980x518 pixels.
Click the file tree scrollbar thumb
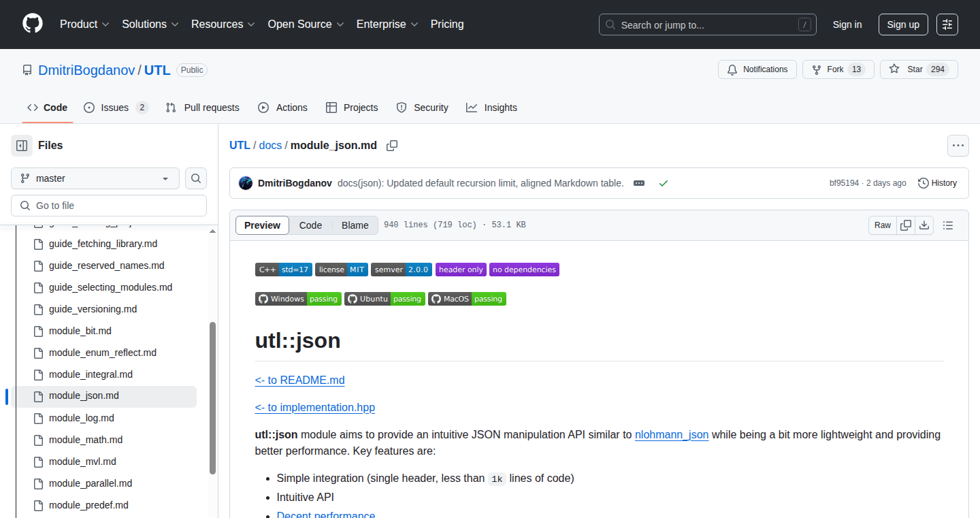click(212, 398)
